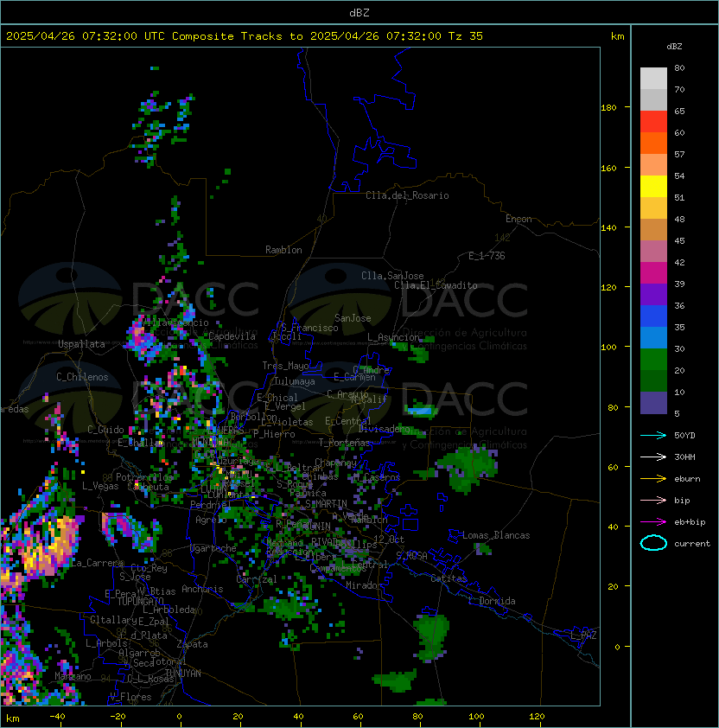The height and width of the screenshot is (728, 719).
Task: Click the 'Lomas_Blancas' map label
Action: tap(496, 535)
